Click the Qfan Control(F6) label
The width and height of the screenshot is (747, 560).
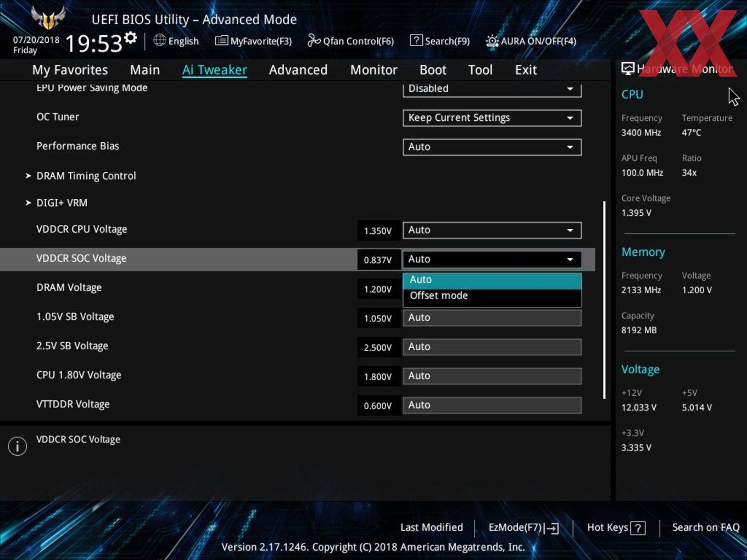(x=358, y=41)
